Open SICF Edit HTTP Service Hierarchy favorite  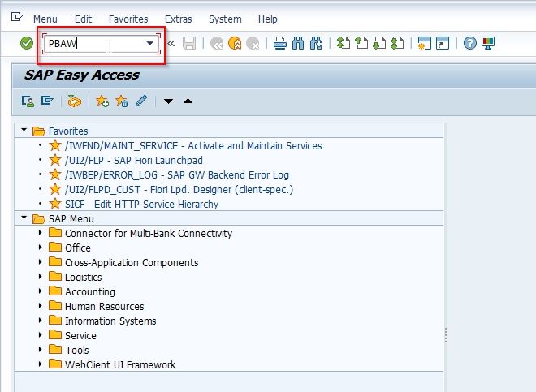[x=142, y=205]
